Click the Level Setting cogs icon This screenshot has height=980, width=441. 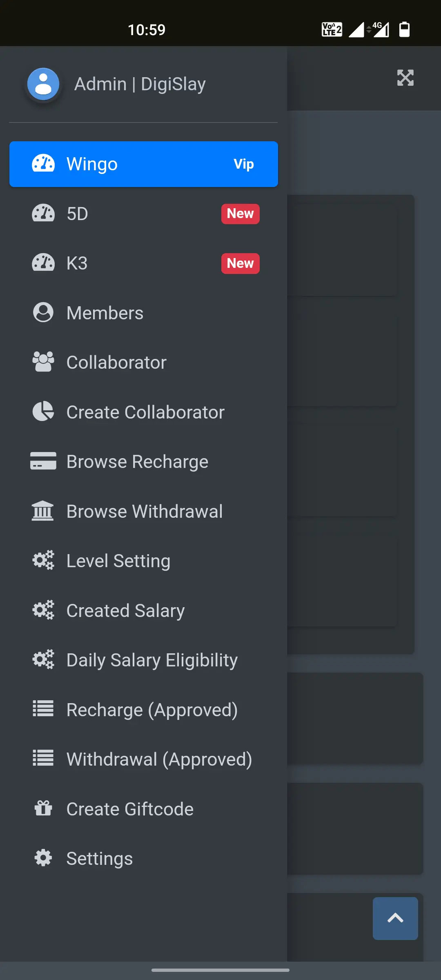pos(43,561)
